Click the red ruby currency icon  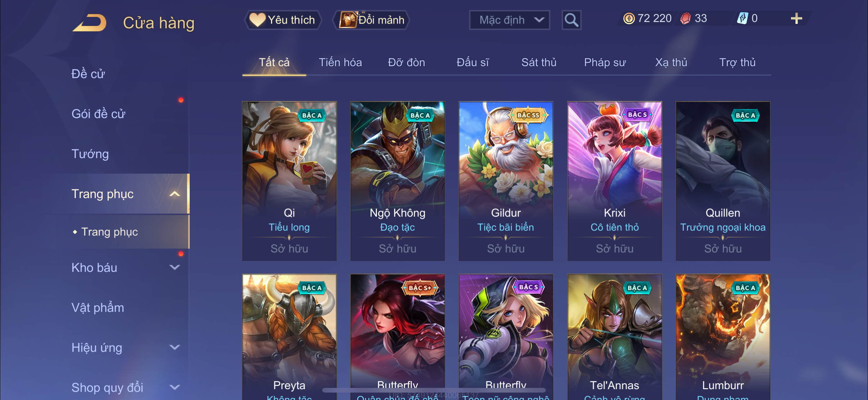click(x=685, y=19)
